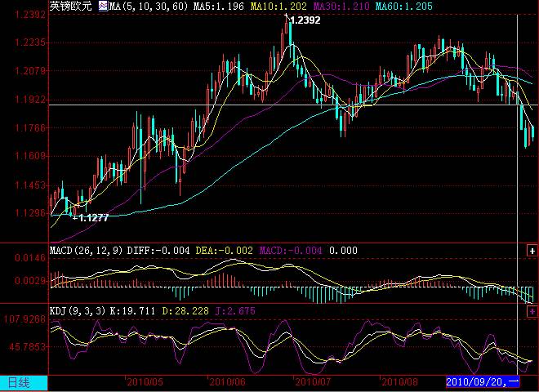539x392 pixels.
Task: Click the 2010/07 date marker
Action: 313,382
